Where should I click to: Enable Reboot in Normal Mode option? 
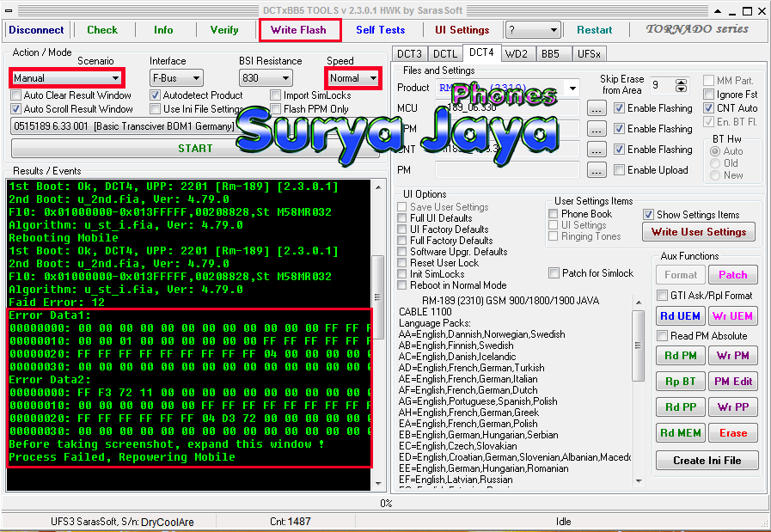coord(402,285)
